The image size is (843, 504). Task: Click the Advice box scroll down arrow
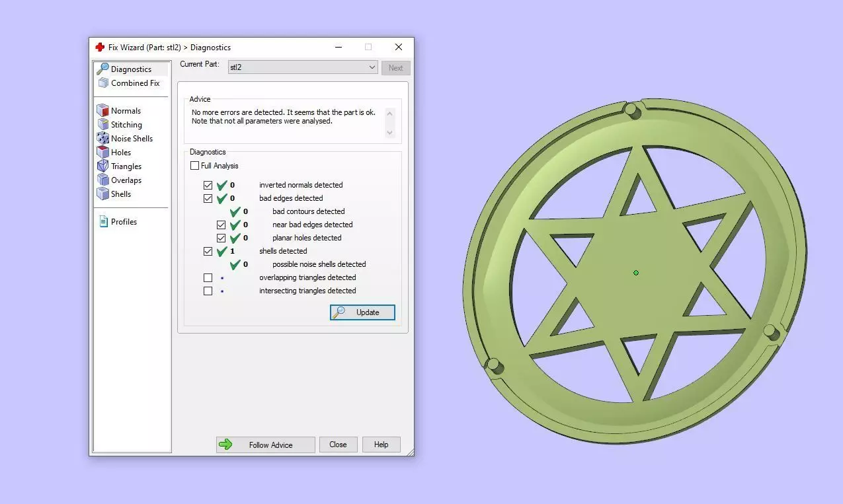pyautogui.click(x=389, y=132)
